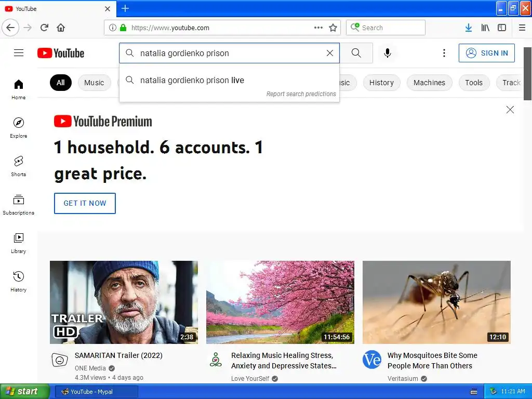The width and height of the screenshot is (532, 399).
Task: Click the on-screen keyboard tray icon
Action: point(474,392)
